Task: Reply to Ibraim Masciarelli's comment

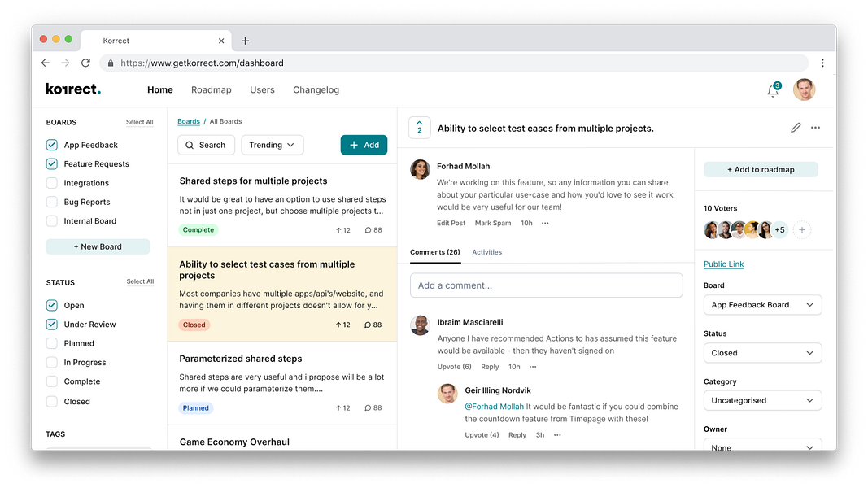Action: coord(490,367)
